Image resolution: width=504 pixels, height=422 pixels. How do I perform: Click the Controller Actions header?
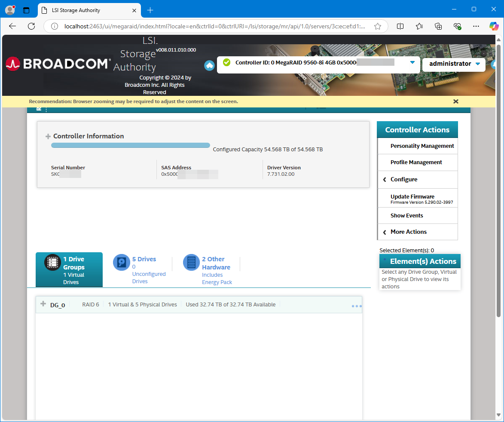417,129
